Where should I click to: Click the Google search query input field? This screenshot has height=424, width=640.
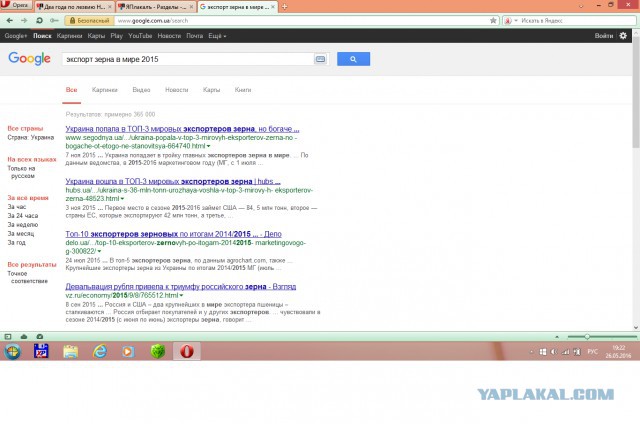(x=185, y=59)
